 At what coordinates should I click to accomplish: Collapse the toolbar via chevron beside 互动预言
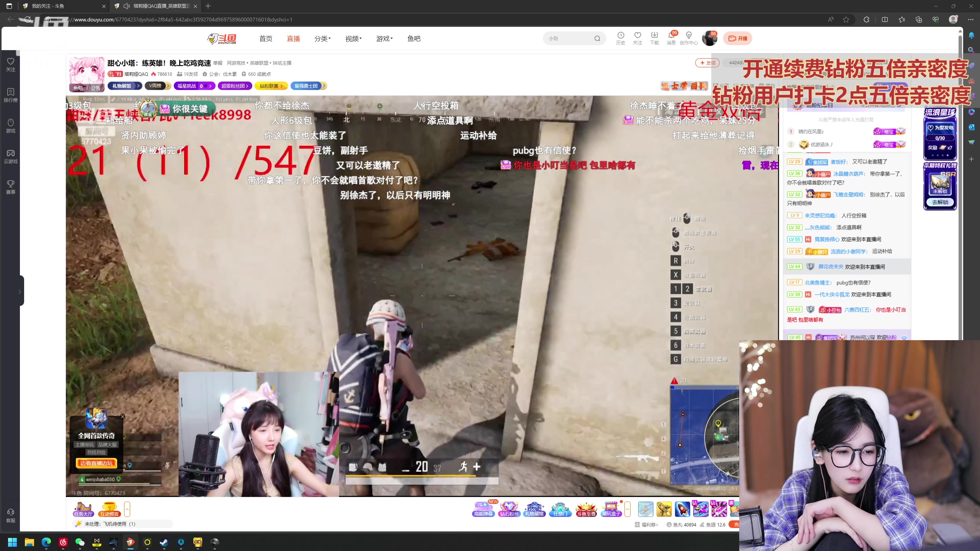click(127, 509)
